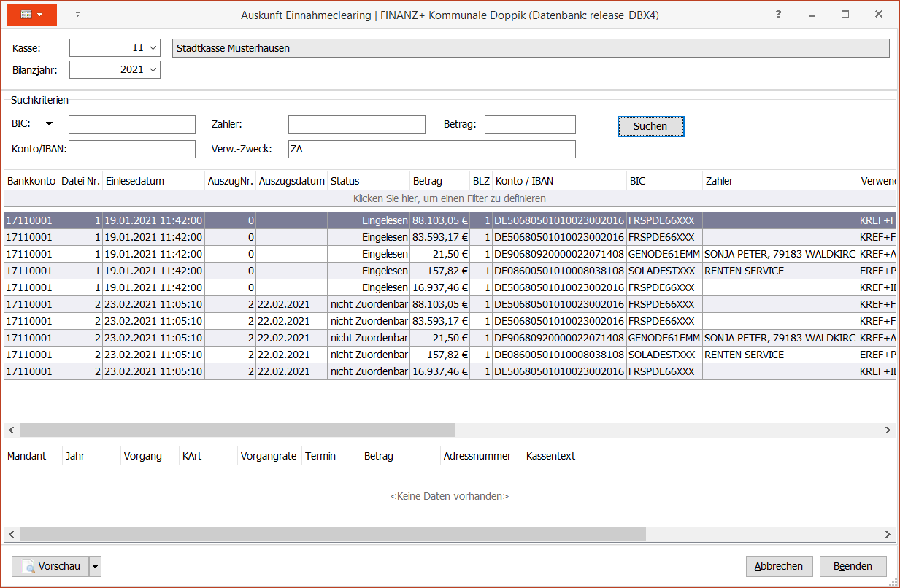Click the KArt column header
The image size is (900, 588).
click(x=209, y=456)
